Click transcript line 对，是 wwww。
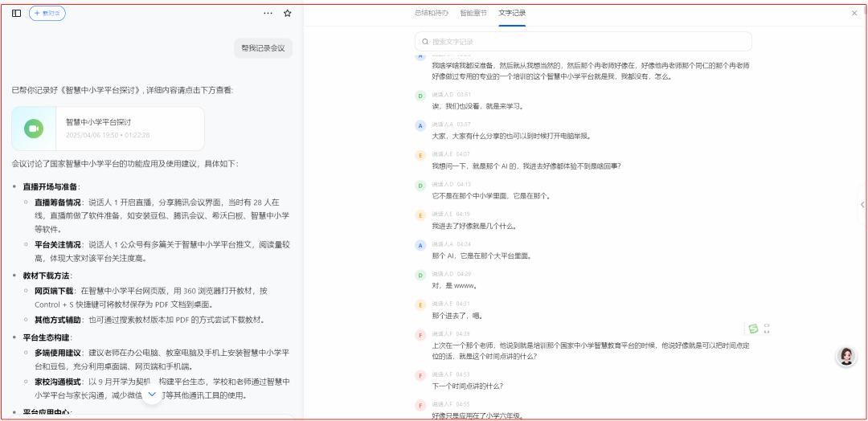 [454, 285]
